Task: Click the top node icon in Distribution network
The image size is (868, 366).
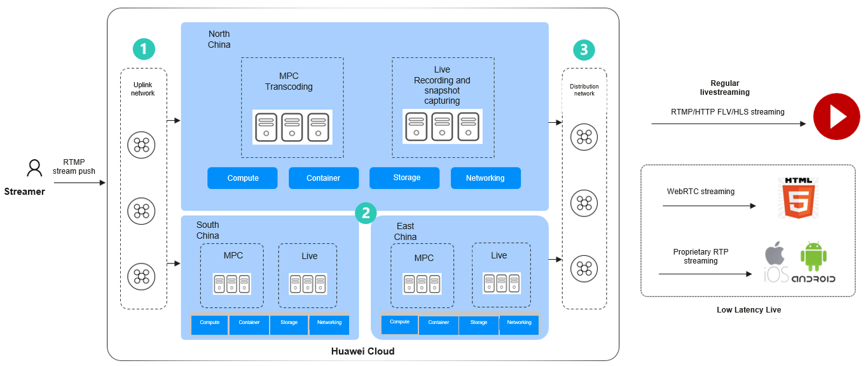Action: tap(584, 137)
